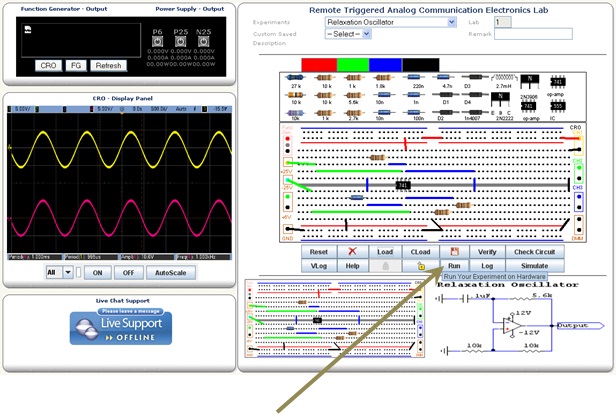Expand the CRO channel All dropdown
This screenshot has height=417, width=616.
click(60, 272)
